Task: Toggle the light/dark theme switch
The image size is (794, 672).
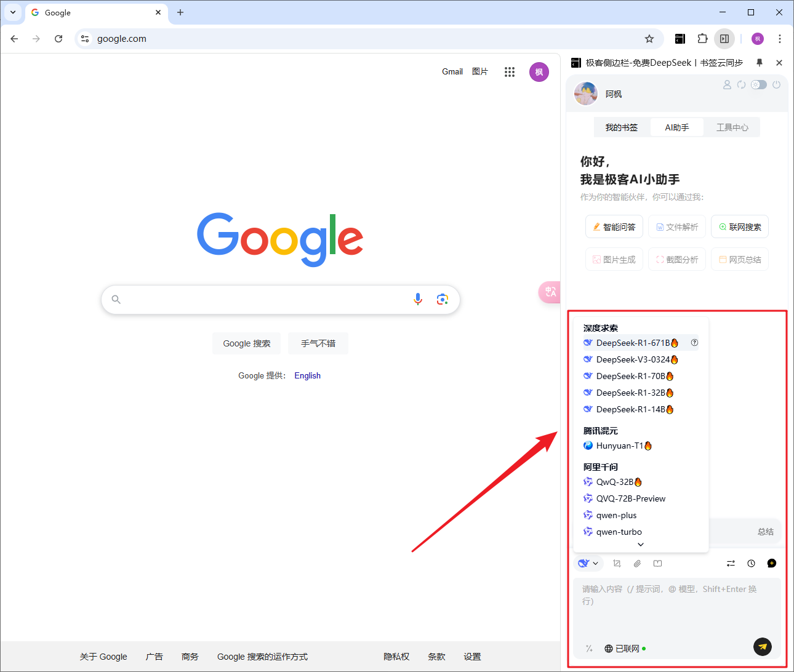Action: (759, 85)
